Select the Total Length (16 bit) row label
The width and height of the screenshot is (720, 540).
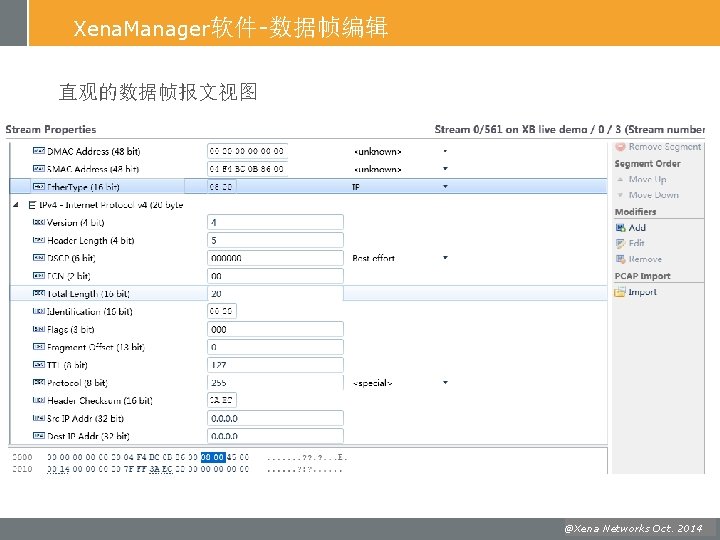88,293
